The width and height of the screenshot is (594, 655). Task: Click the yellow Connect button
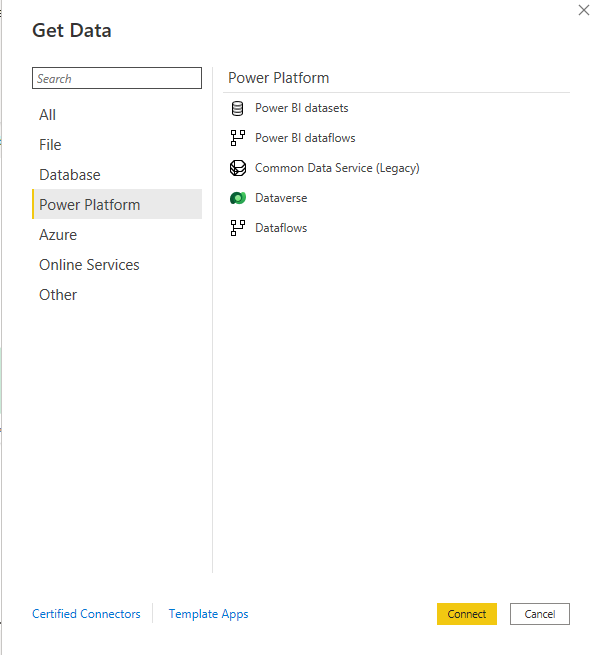click(467, 614)
